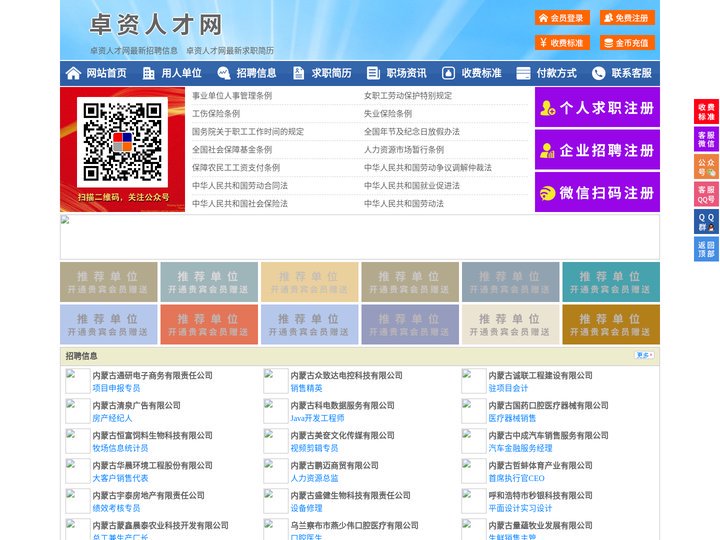The image size is (720, 540).
Task: Click the golden-brown 推荐单位 tile
Action: coord(611,324)
